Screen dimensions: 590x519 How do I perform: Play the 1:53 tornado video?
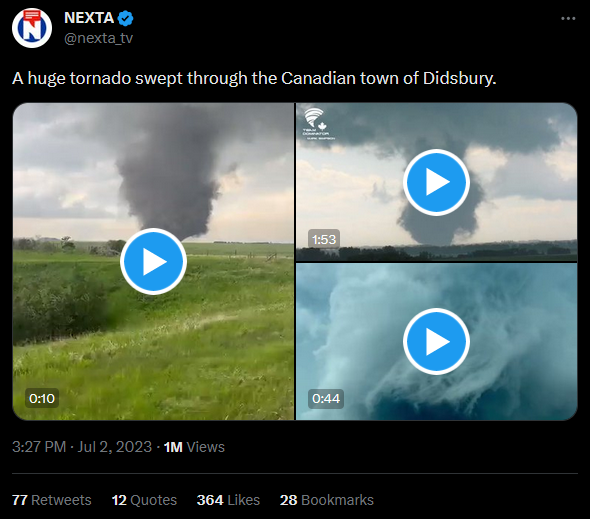pyautogui.click(x=436, y=182)
